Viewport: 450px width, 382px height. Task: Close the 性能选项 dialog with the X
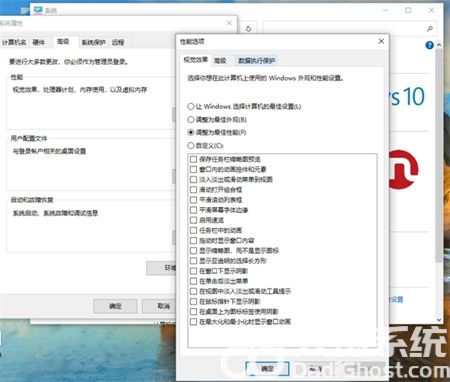(x=381, y=41)
